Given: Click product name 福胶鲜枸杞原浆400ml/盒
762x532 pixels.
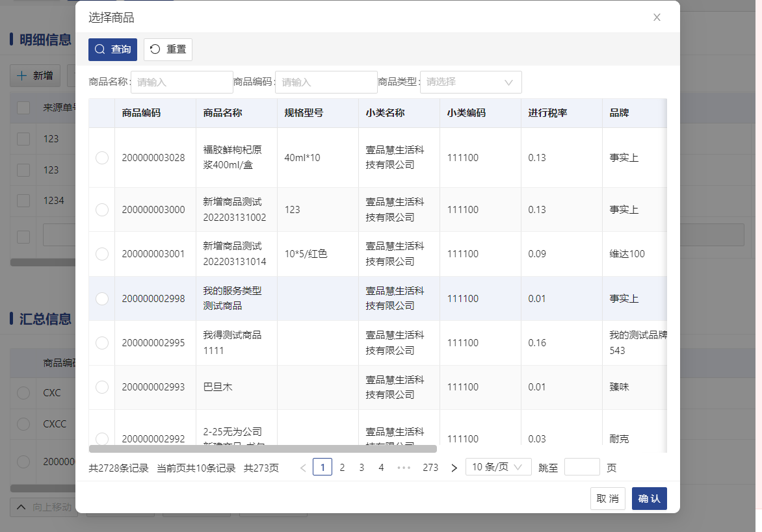Looking at the screenshot, I should click(x=232, y=158).
